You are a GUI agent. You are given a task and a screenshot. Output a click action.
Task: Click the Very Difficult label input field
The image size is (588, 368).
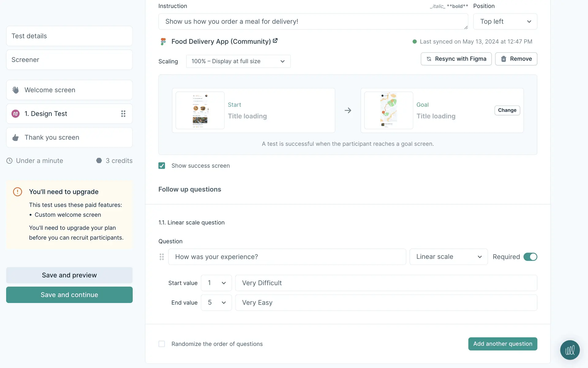click(386, 283)
